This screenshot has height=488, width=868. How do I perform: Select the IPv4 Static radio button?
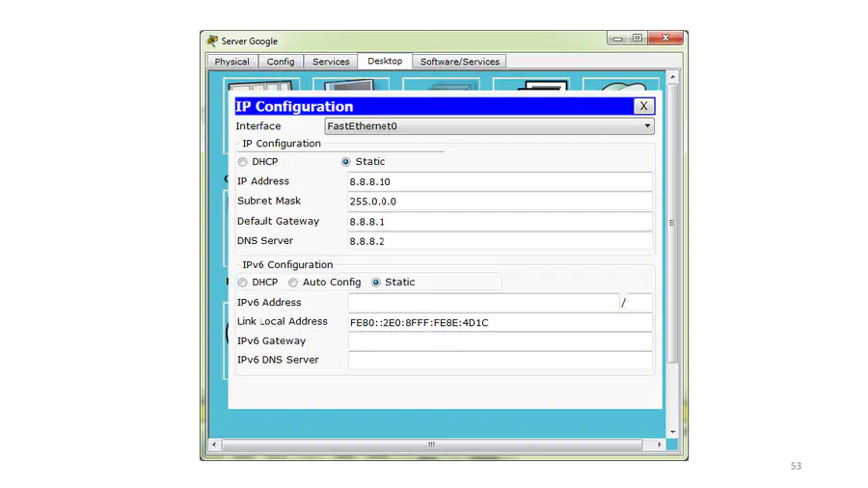[345, 162]
